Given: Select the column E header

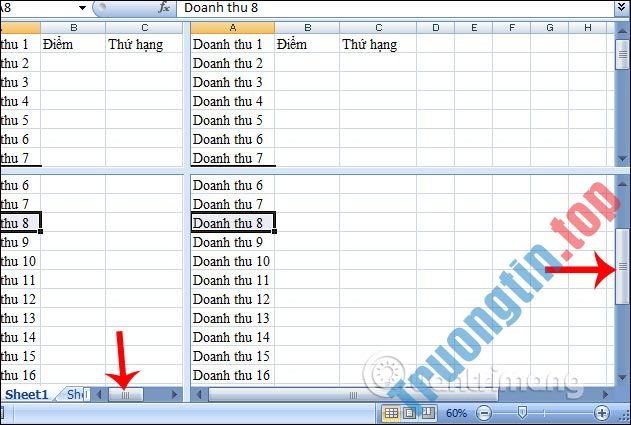Looking at the screenshot, I should (474, 28).
